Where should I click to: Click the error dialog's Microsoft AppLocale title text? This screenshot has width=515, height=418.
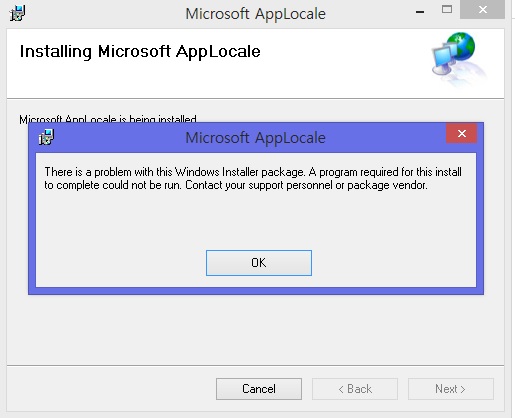(255, 138)
